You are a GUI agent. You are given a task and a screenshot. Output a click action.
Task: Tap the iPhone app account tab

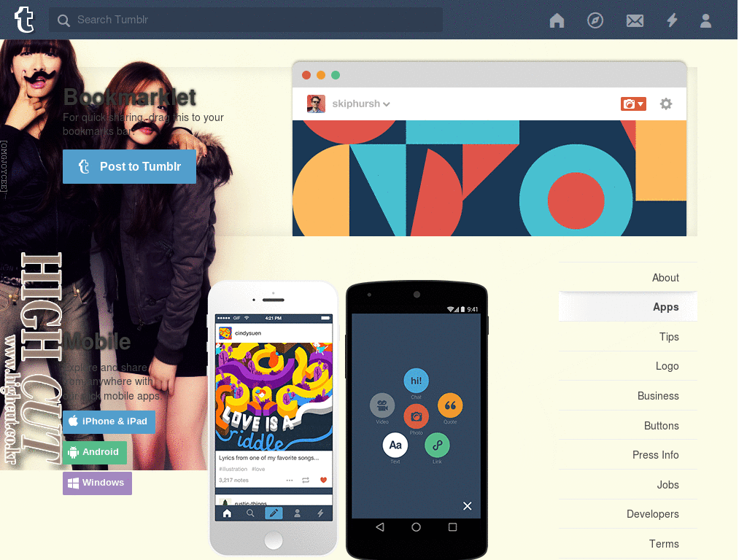297,513
